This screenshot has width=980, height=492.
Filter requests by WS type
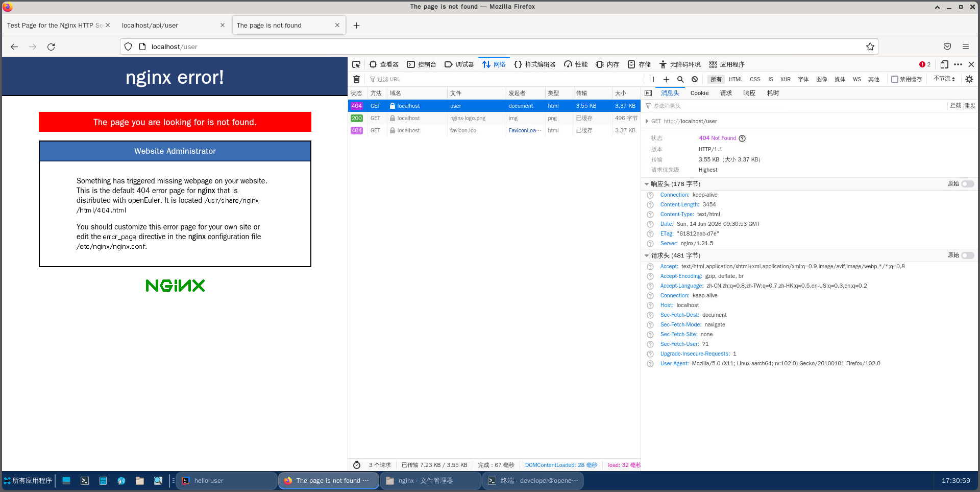[856, 79]
